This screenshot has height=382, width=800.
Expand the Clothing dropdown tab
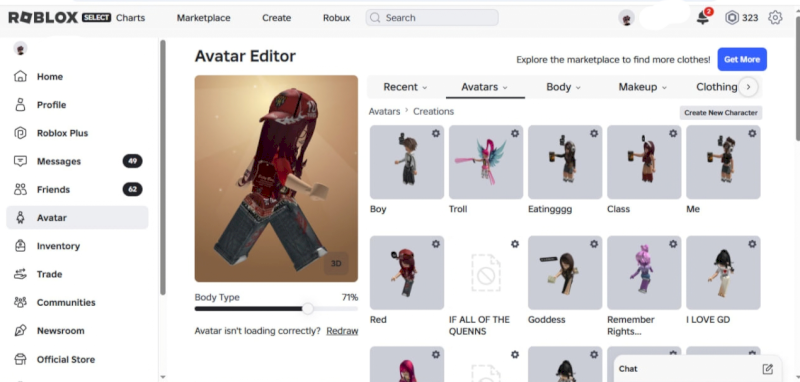tap(716, 87)
